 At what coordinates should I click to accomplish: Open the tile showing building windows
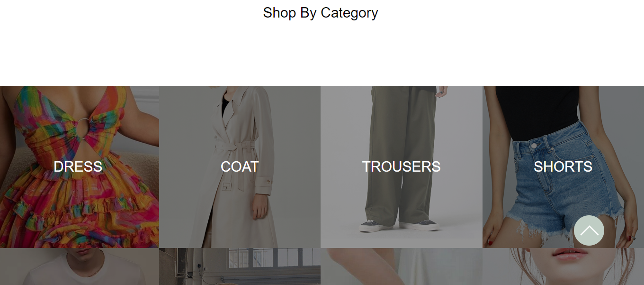240,267
